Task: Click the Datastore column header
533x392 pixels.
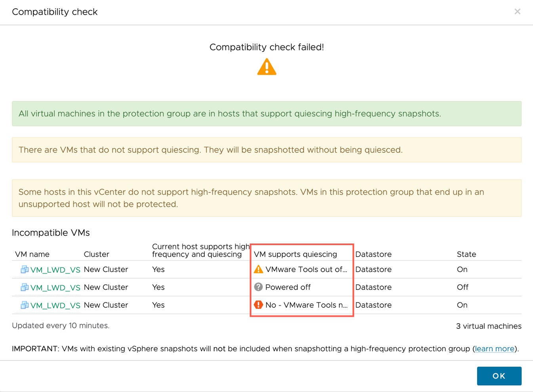Action: pyautogui.click(x=373, y=254)
